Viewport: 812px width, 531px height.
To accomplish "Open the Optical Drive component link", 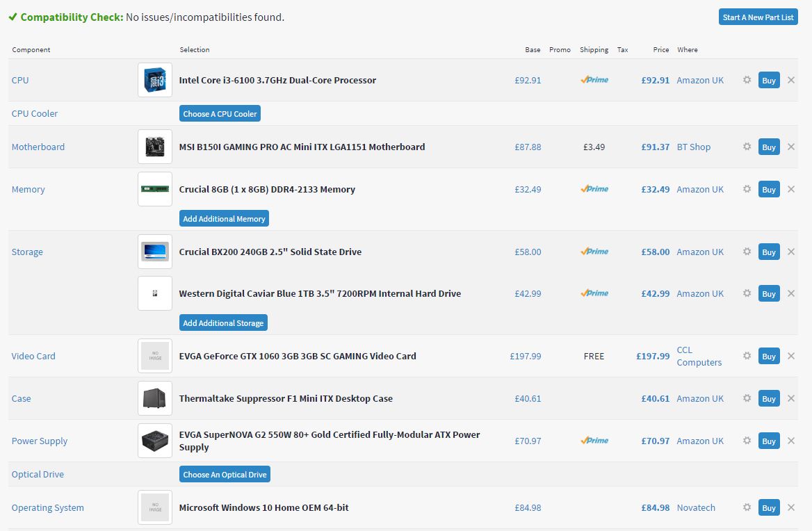I will coord(38,475).
